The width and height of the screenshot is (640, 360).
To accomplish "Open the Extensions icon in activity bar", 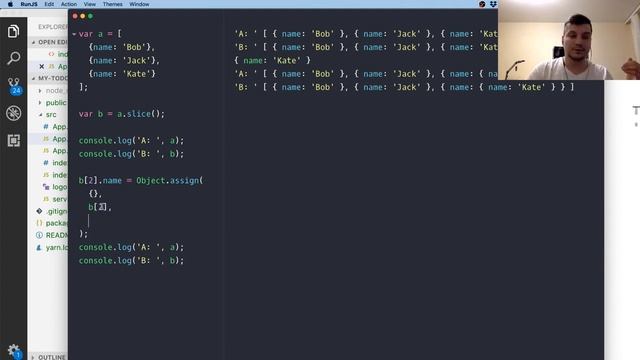I will pyautogui.click(x=13, y=140).
